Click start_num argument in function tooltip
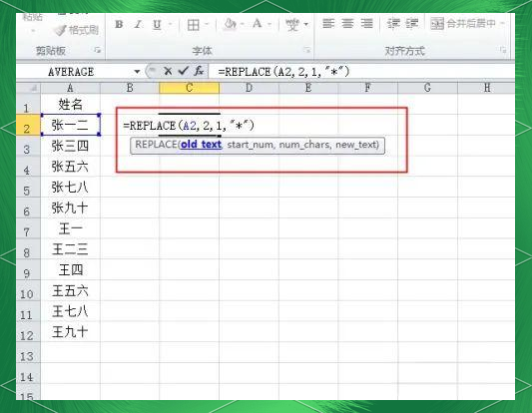This screenshot has width=532, height=413. (x=251, y=145)
